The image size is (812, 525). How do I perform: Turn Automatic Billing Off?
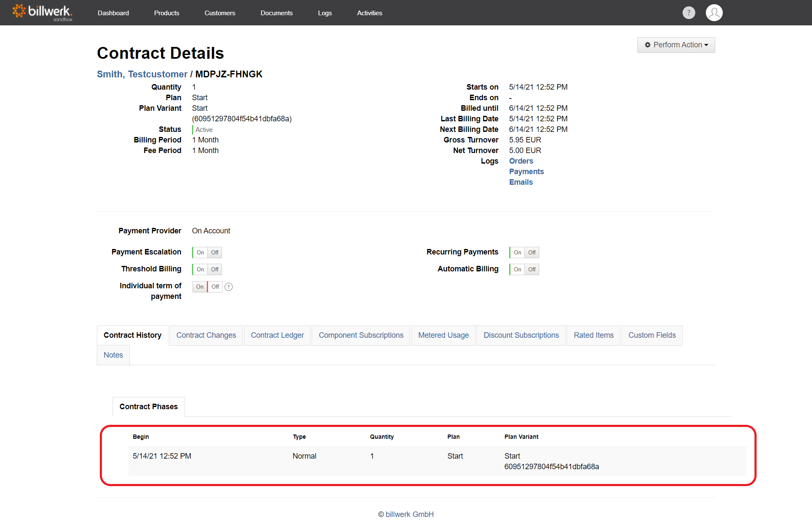point(532,269)
